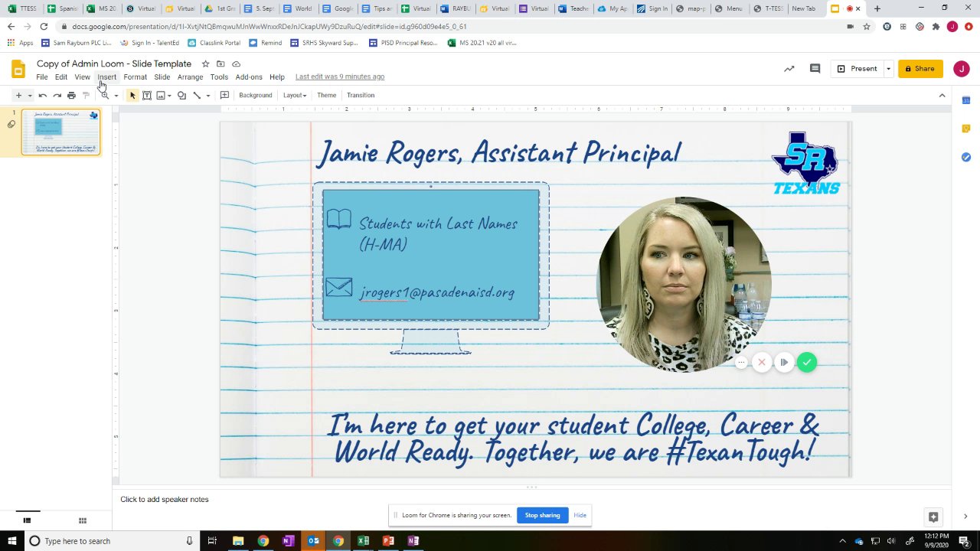Switch to grid view of slides
This screenshot has height=551, width=980.
pos(82,521)
